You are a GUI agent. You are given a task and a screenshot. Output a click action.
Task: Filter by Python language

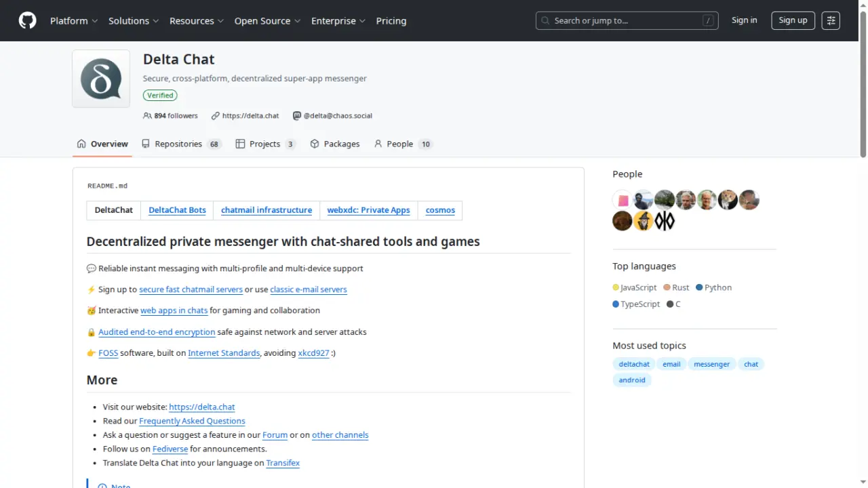pyautogui.click(x=714, y=287)
